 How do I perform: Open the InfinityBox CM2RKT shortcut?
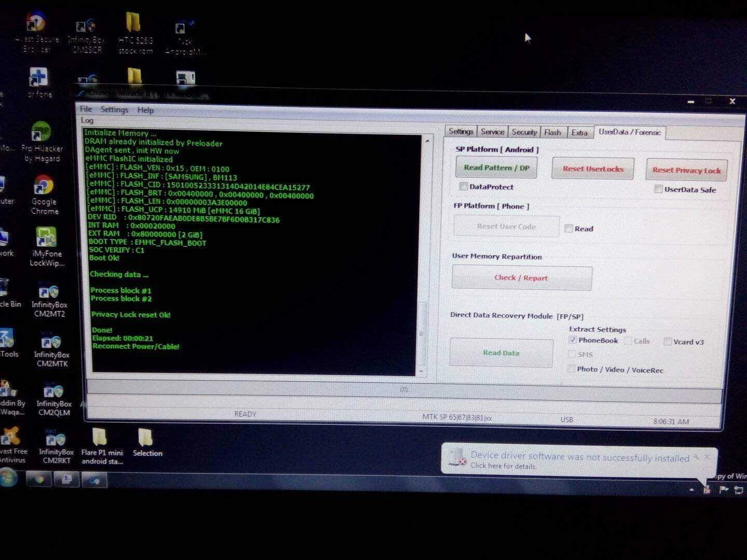click(x=56, y=447)
